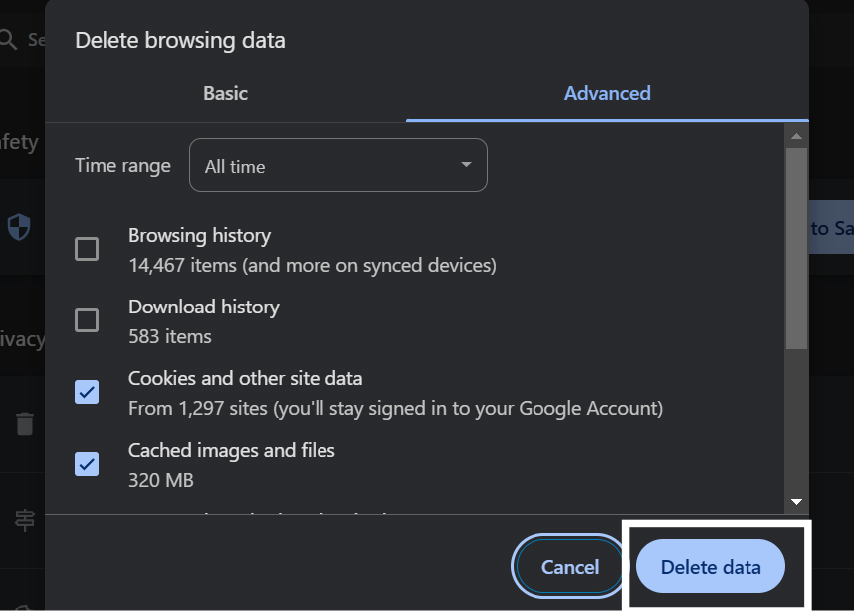
Task: Click the dialog's vertical scrollbar thumb
Action: tap(796, 249)
